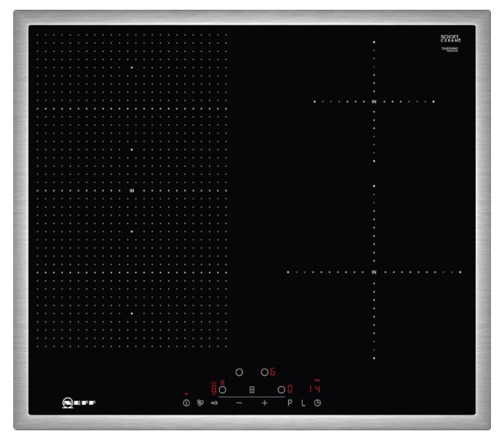Touch the lower-right zone IN marker
The image size is (504, 444).
click(374, 272)
